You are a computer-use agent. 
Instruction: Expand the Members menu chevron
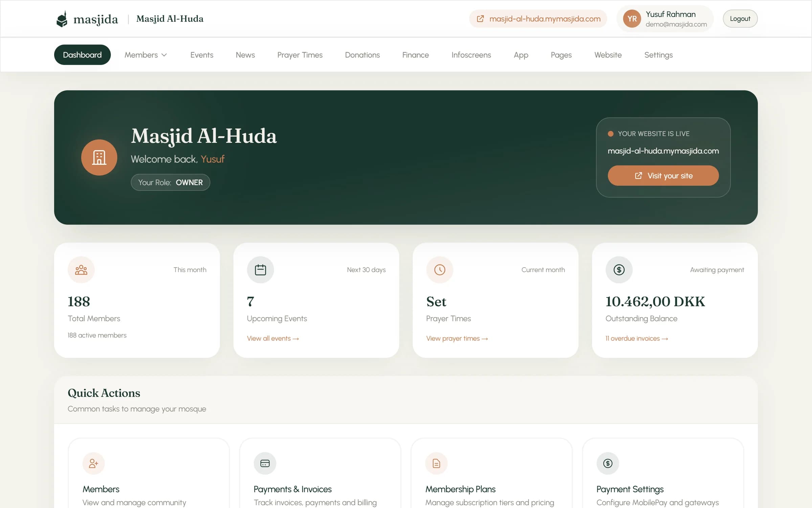[164, 55]
